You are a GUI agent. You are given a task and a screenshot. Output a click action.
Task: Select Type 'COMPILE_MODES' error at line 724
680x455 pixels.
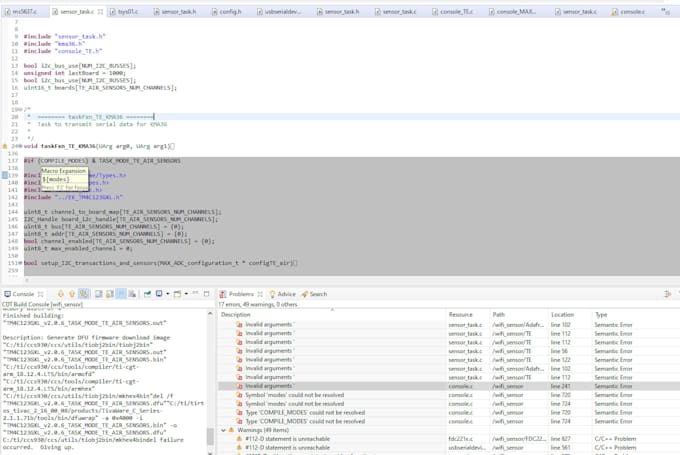pyautogui.click(x=449, y=421)
